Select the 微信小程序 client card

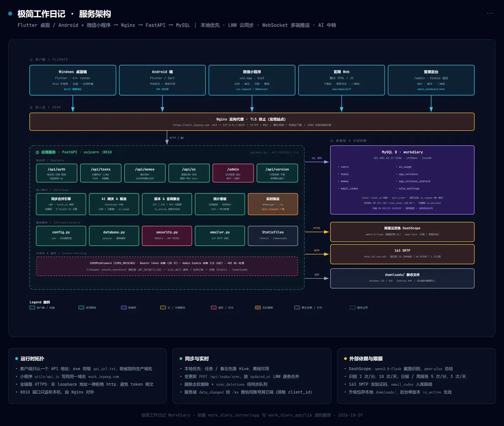click(x=252, y=80)
